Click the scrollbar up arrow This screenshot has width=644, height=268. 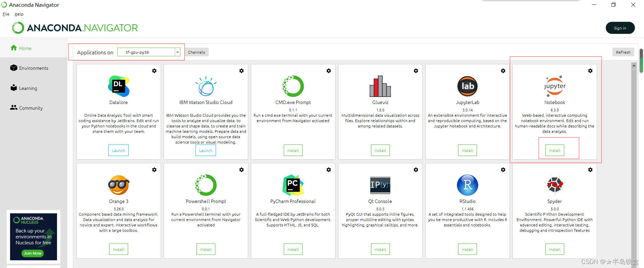tap(634, 66)
